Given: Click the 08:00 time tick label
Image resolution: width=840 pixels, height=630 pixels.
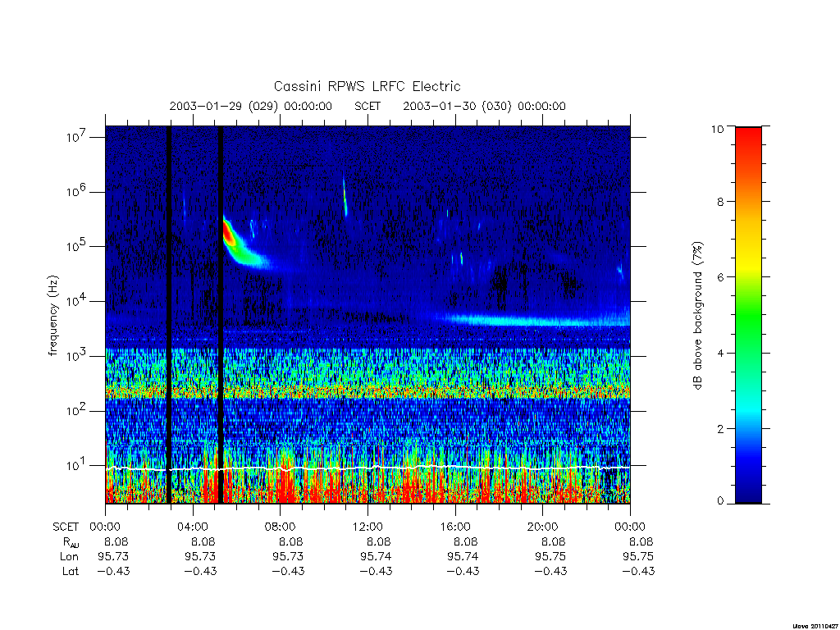Looking at the screenshot, I should coord(280,527).
